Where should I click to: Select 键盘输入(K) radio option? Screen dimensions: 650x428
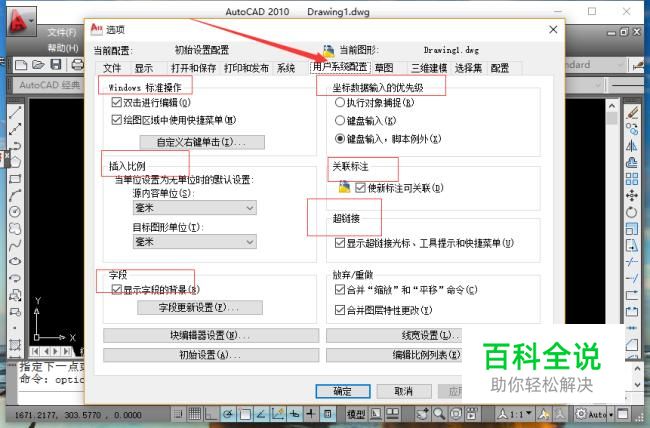click(x=340, y=120)
